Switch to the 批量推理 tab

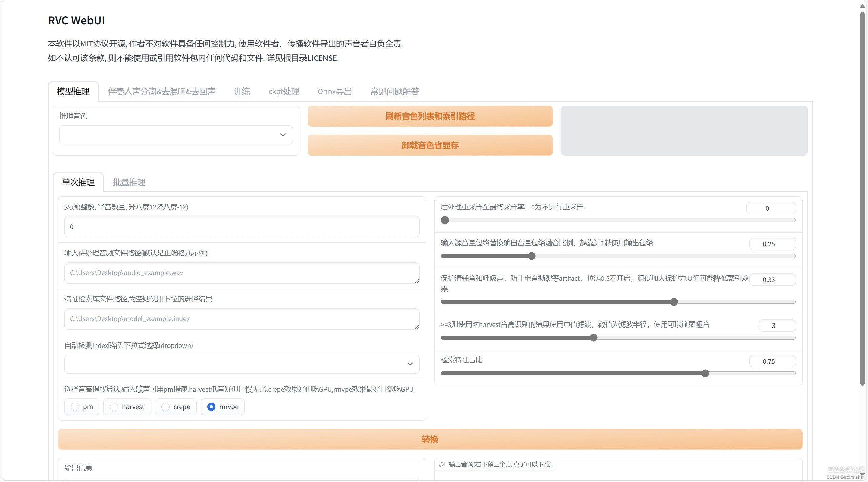point(129,182)
